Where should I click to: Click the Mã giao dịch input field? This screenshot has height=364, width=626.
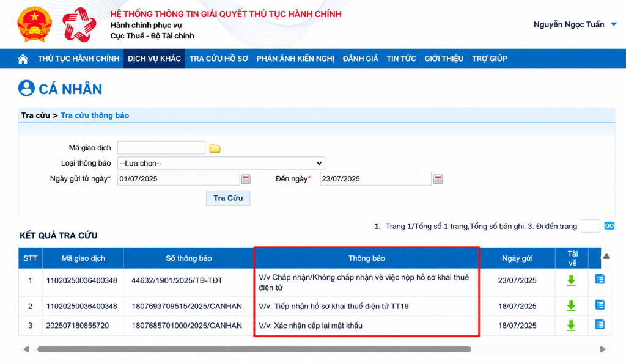[x=161, y=148]
